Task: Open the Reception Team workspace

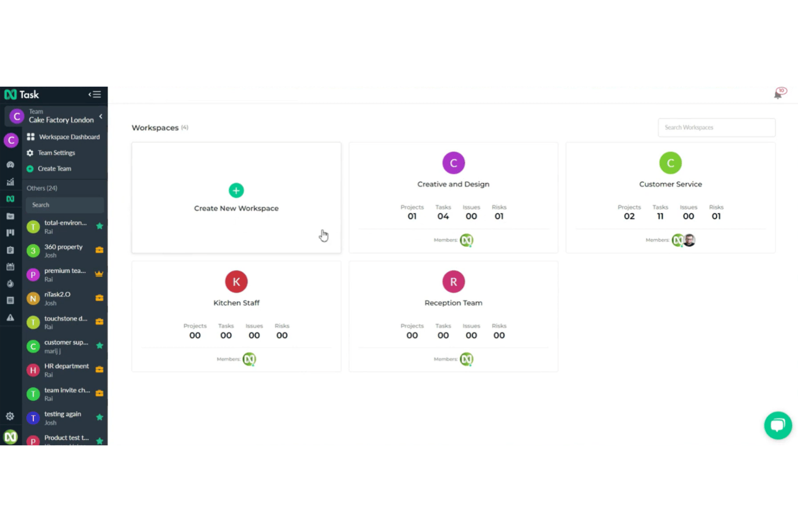Action: (453, 316)
